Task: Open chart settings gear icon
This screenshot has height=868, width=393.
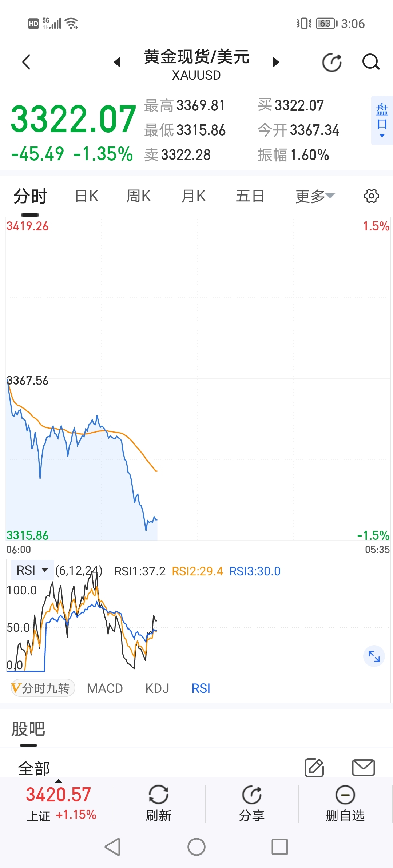Action: click(371, 196)
